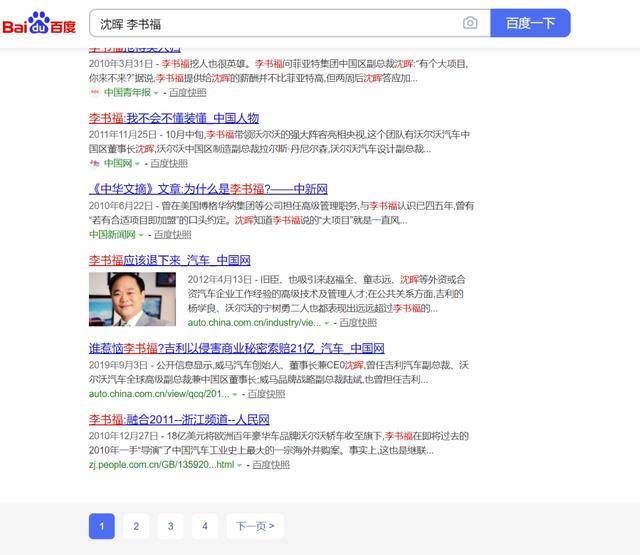
Task: Select current page 1 in pagination
Action: click(102, 526)
